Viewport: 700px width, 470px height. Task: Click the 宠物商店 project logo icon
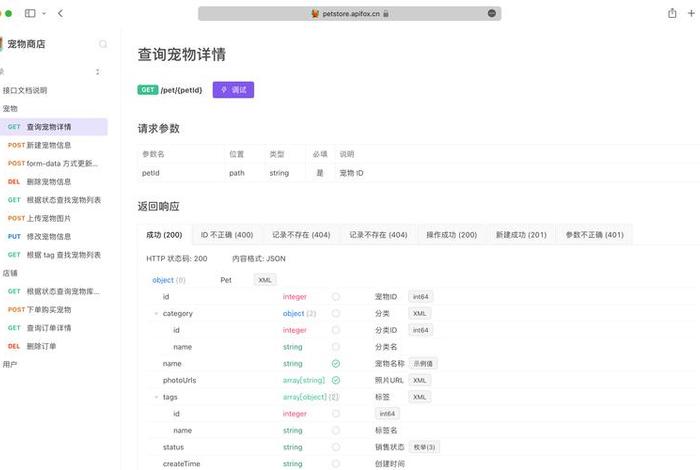tap(1, 44)
